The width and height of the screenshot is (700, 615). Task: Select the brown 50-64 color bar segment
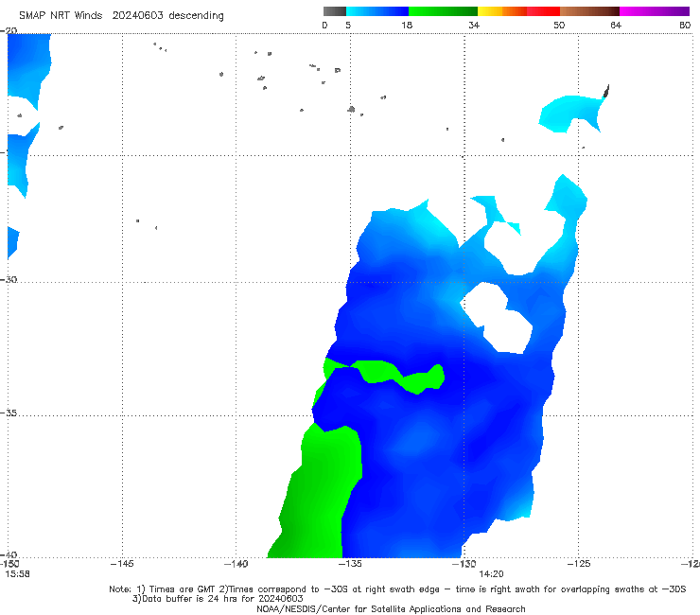pyautogui.click(x=589, y=11)
